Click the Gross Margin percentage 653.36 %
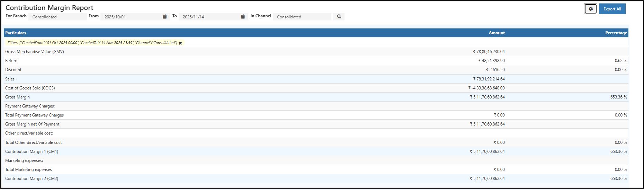Viewport: 644px width, 190px height. coord(619,97)
